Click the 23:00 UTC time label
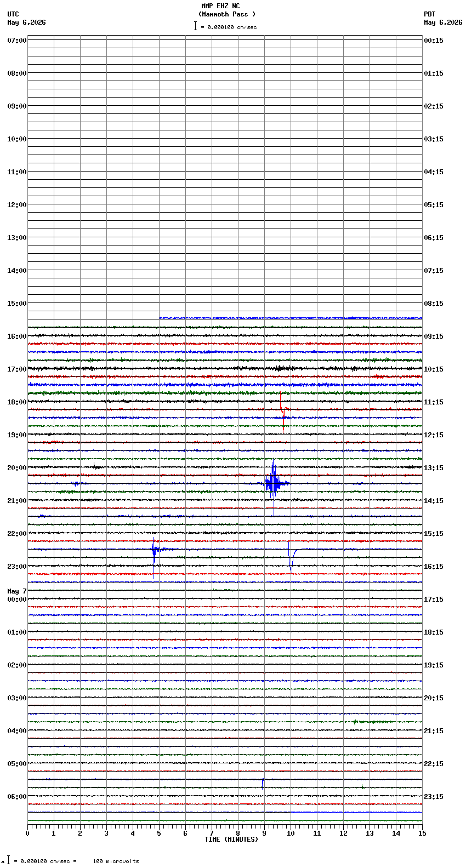466x868 pixels. tap(17, 567)
